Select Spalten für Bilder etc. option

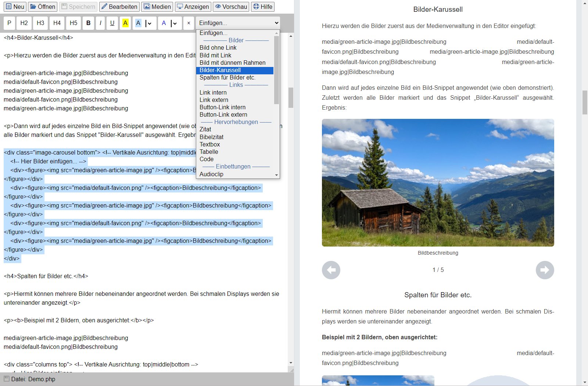pos(235,77)
